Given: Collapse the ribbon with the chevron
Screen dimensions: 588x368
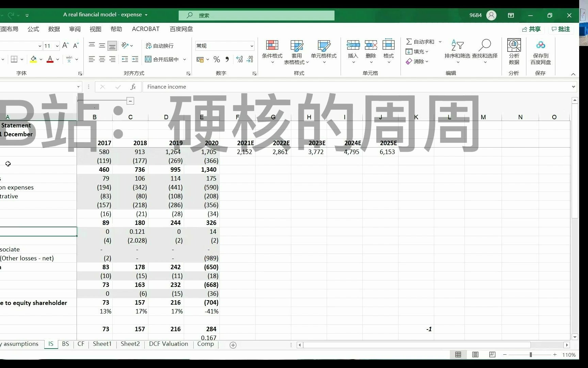Looking at the screenshot, I should [573, 74].
